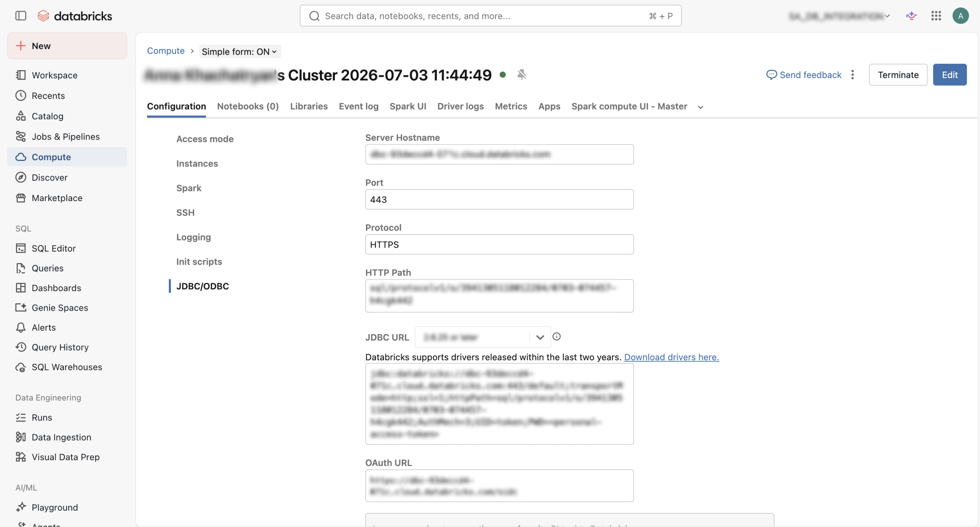The height and width of the screenshot is (527, 980).
Task: Open SQL Editor from the sidebar
Action: pos(67,248)
